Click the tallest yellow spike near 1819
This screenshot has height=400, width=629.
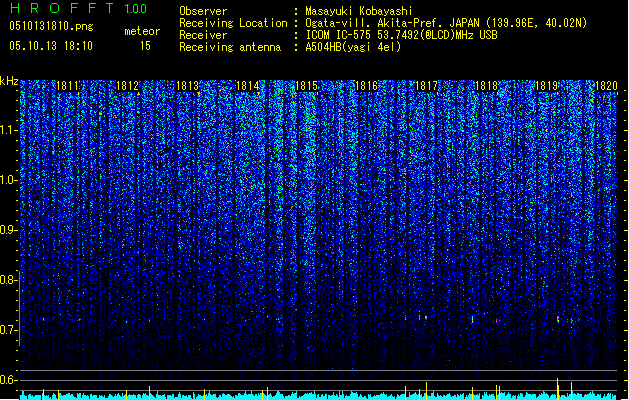click(558, 388)
